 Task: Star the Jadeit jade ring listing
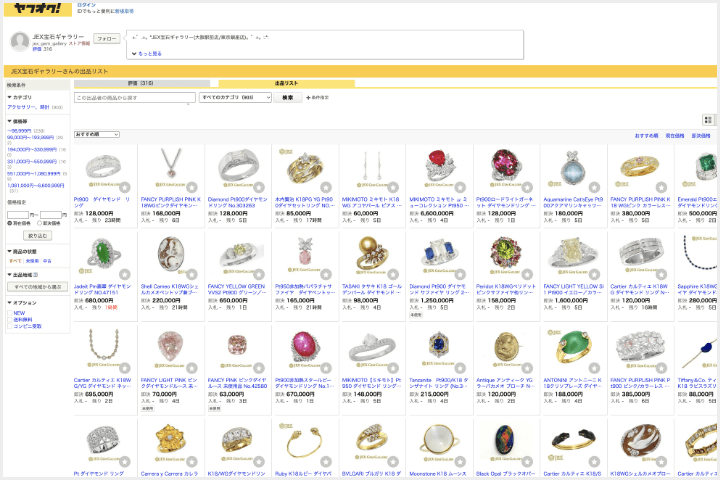pyautogui.click(x=125, y=273)
